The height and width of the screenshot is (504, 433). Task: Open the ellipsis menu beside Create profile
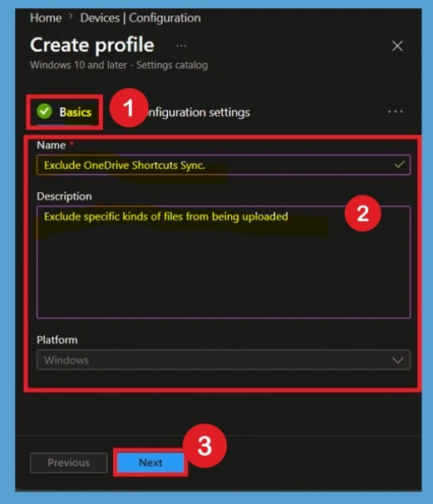[181, 46]
